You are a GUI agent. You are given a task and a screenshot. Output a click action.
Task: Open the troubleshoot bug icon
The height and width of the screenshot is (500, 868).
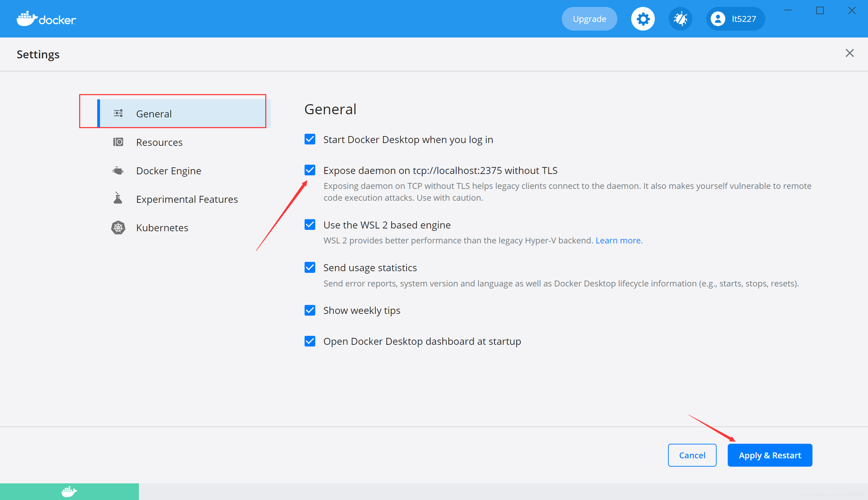coord(680,19)
